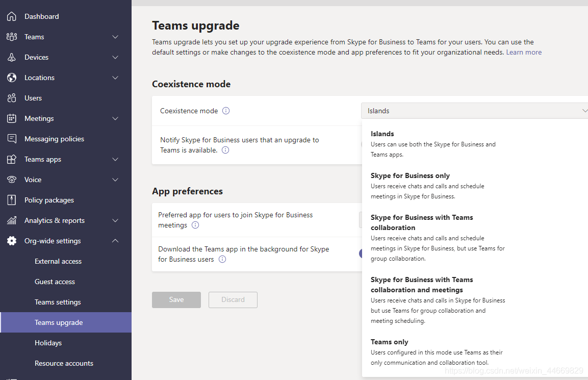Click the Coexistence mode section heading
Screen dimensions: 588x380
point(191,84)
